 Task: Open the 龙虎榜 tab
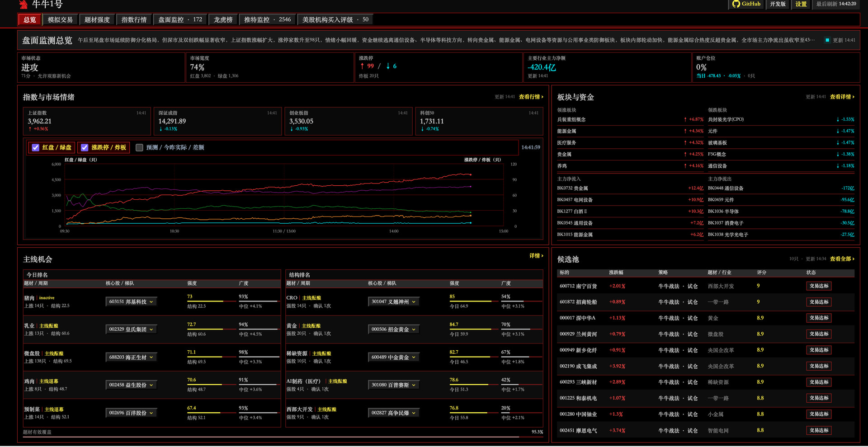223,20
